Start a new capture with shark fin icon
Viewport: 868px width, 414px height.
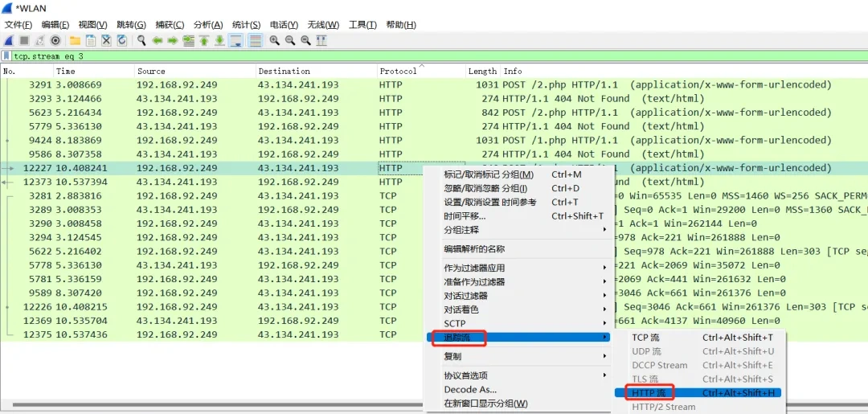click(9, 40)
